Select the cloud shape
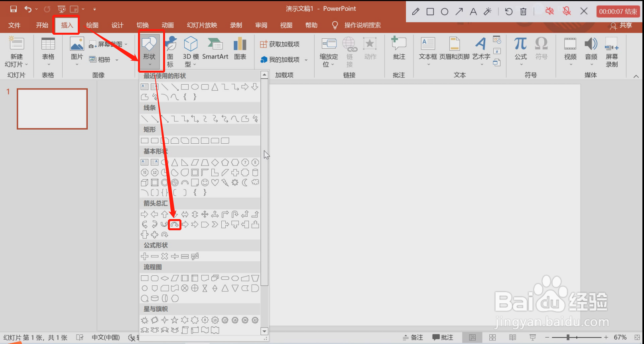644x344 pixels. [x=255, y=183]
